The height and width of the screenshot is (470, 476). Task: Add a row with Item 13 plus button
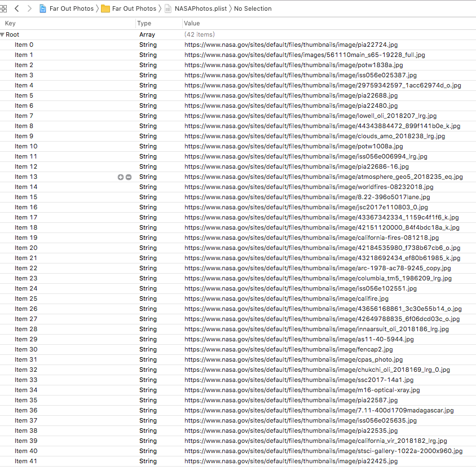point(121,177)
